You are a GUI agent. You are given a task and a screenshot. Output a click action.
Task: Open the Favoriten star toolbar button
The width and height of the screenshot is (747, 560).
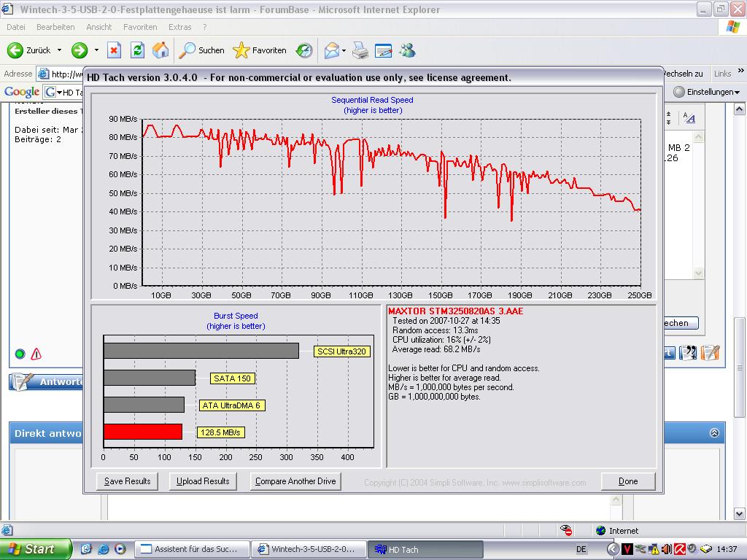point(260,50)
